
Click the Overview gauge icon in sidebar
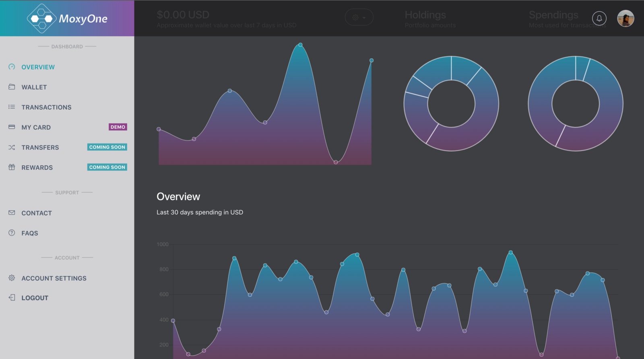pos(12,67)
